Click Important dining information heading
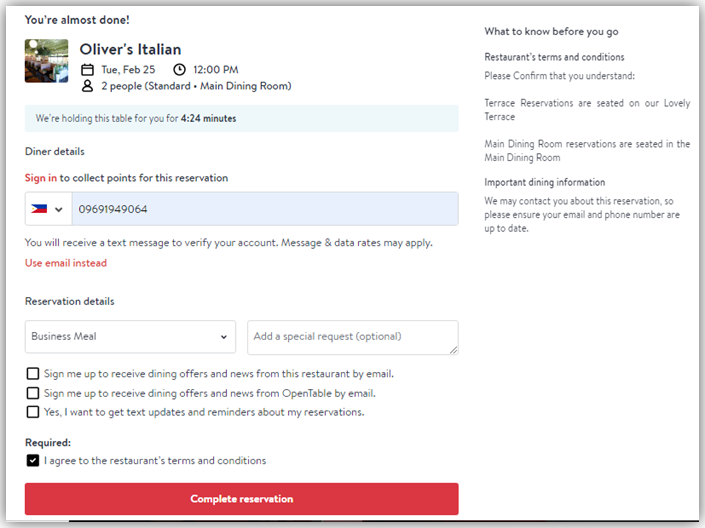Screen dimensions: 705x528 click(x=544, y=182)
